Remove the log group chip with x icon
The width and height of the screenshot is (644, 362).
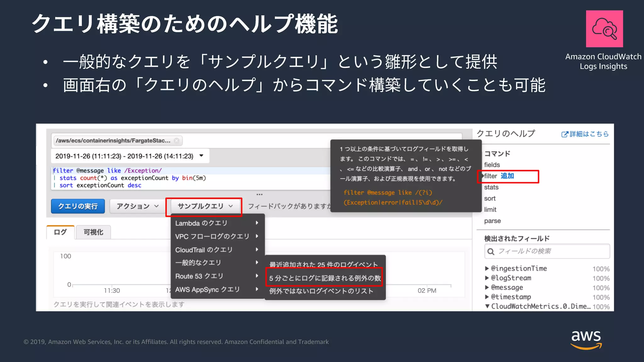point(177,140)
